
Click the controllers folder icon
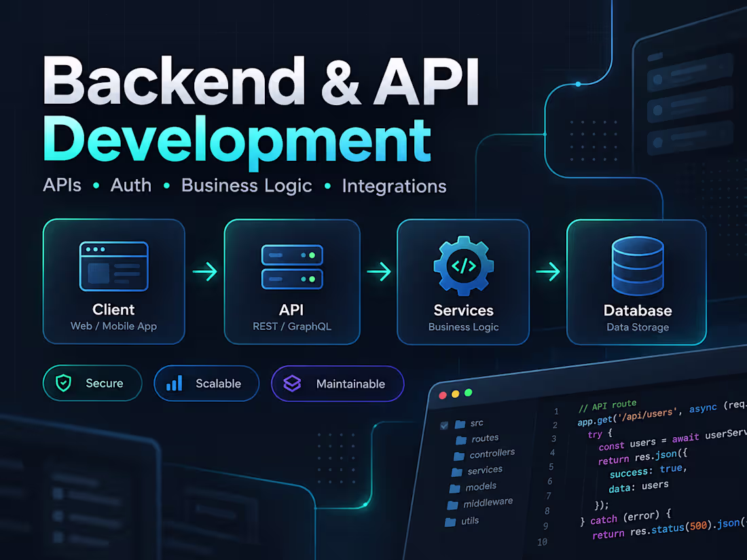pos(459,456)
